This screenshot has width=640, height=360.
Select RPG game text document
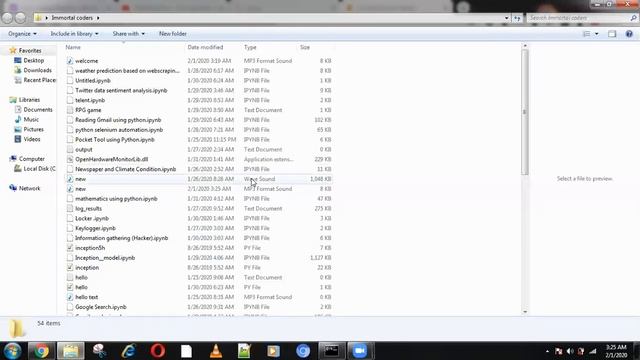88,110
